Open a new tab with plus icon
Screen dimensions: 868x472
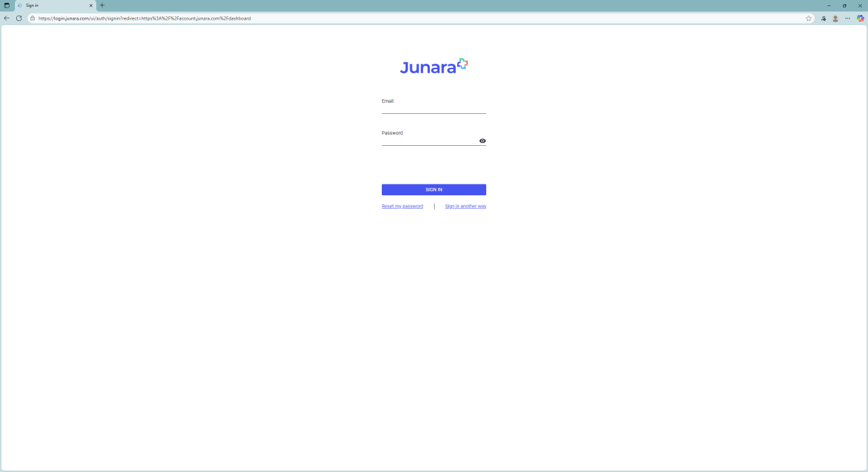coord(102,5)
